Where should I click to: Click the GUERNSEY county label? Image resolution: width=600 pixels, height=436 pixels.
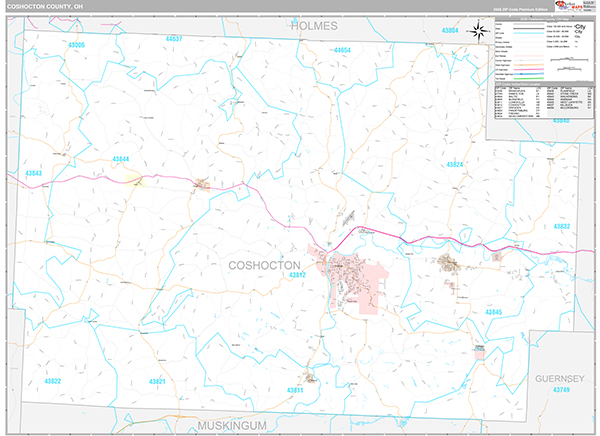tap(559, 379)
